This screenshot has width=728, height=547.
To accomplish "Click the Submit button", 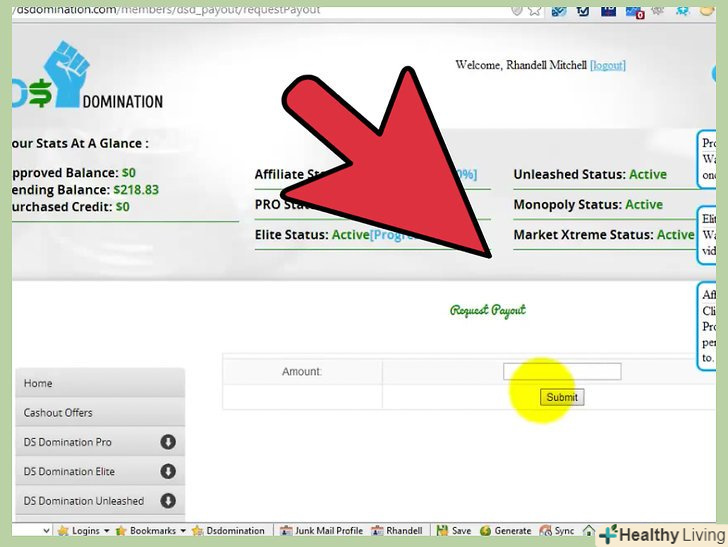I will point(562,397).
